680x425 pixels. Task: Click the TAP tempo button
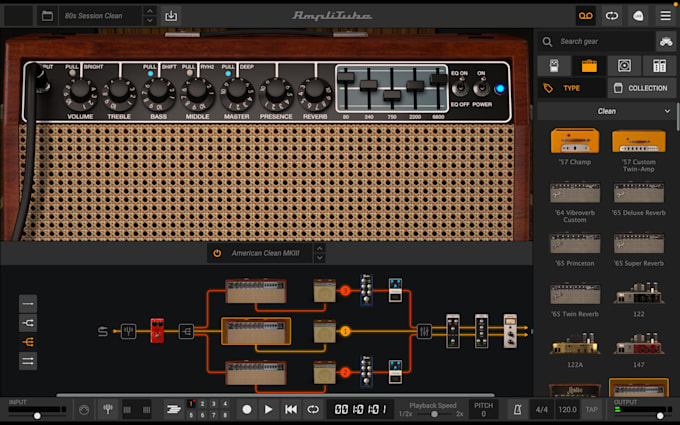point(592,409)
